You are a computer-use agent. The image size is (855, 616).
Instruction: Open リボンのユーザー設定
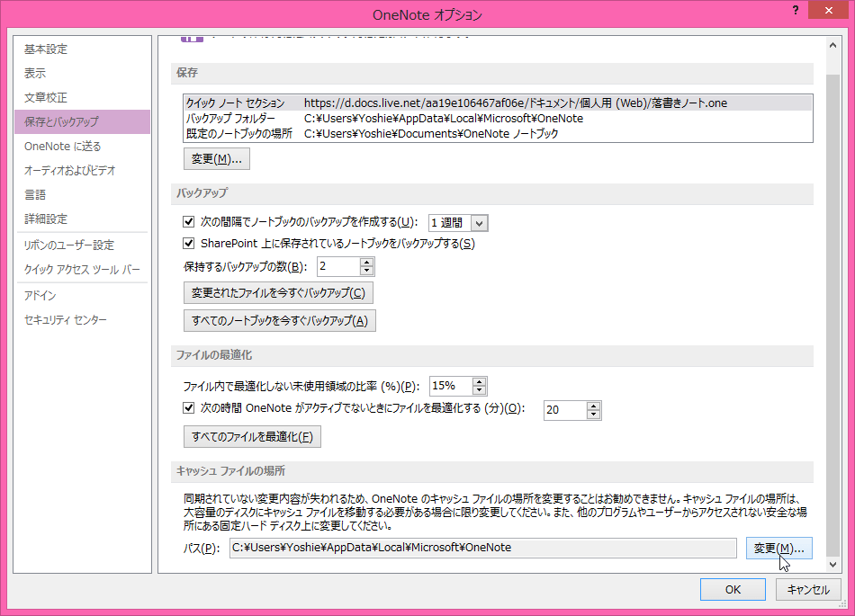point(82,246)
